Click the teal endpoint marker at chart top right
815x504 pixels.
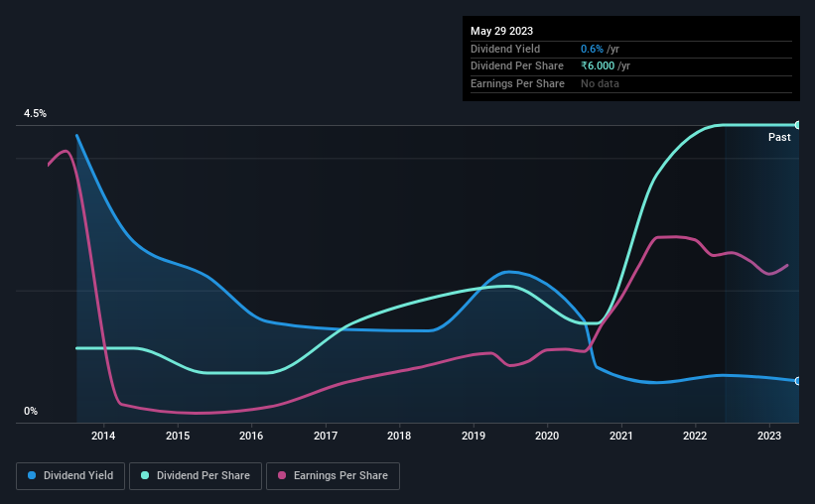[797, 125]
